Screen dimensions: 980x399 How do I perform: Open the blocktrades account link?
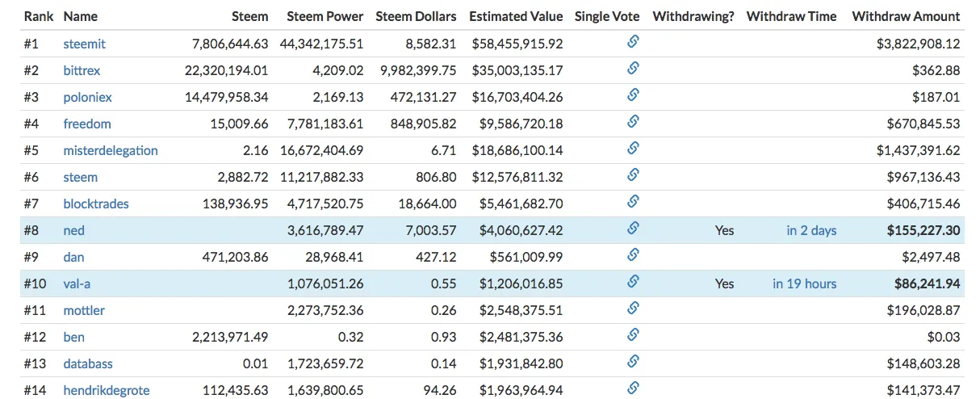96,204
